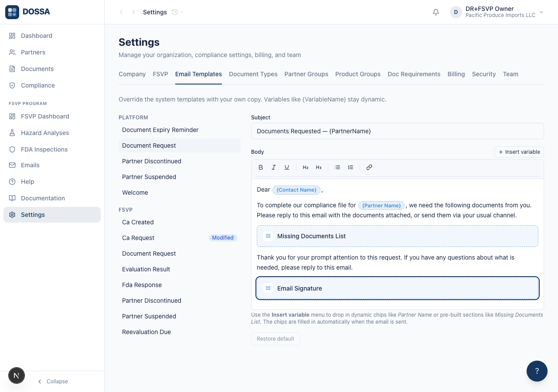
Task: Select FSVP Document Request template
Action: [180, 253]
